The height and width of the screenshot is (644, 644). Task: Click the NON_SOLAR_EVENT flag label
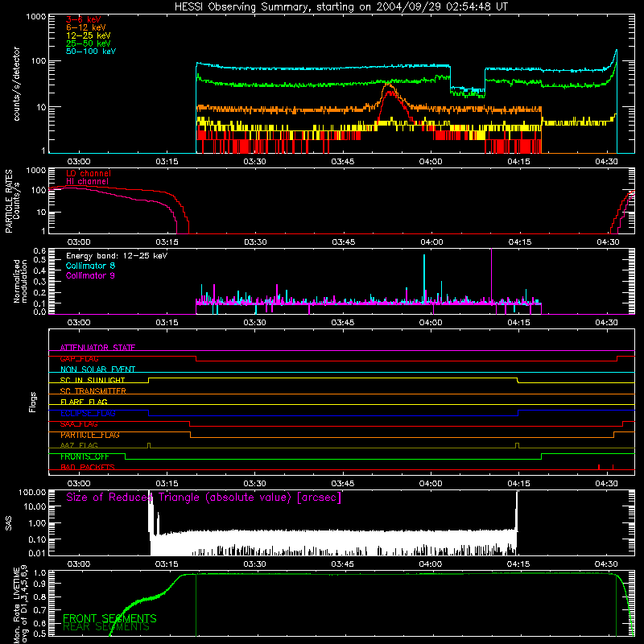coord(97,369)
